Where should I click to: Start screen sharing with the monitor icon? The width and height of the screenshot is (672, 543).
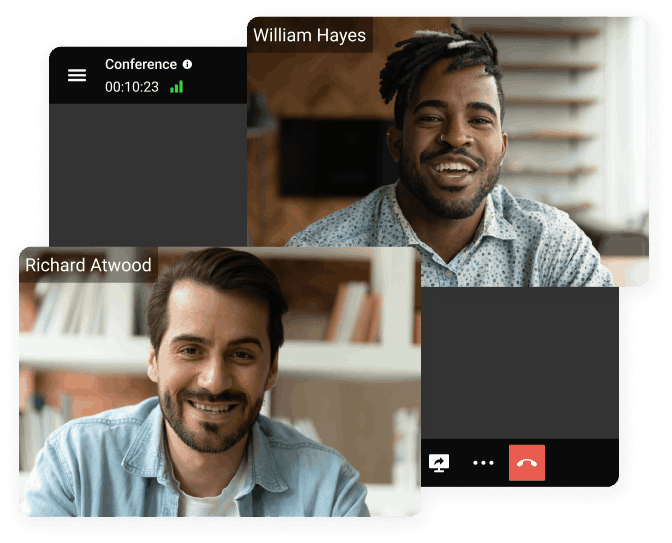pyautogui.click(x=439, y=463)
